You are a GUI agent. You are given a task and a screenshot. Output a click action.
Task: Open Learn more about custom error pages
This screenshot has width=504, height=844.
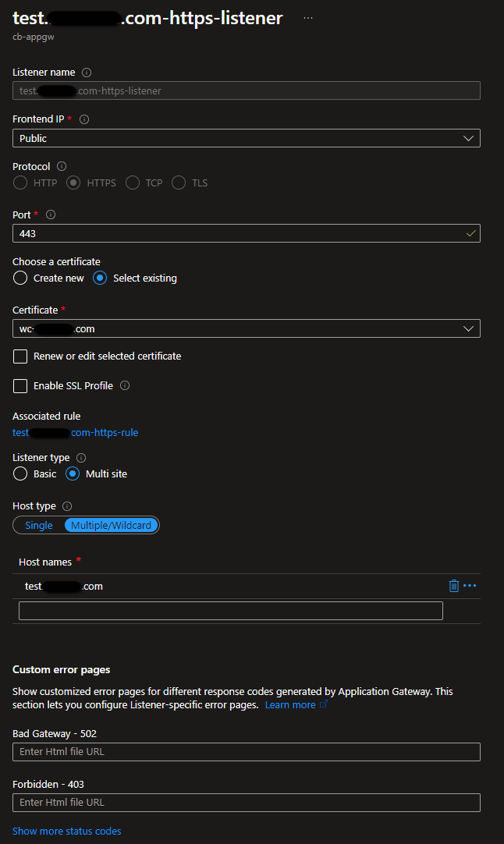click(290, 704)
